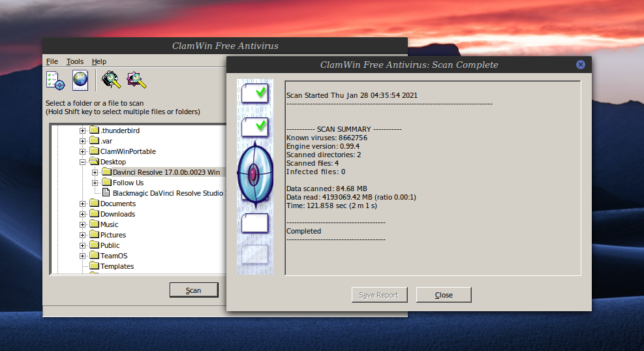644x351 pixels.
Task: Expand the Music folder
Action: click(x=83, y=224)
